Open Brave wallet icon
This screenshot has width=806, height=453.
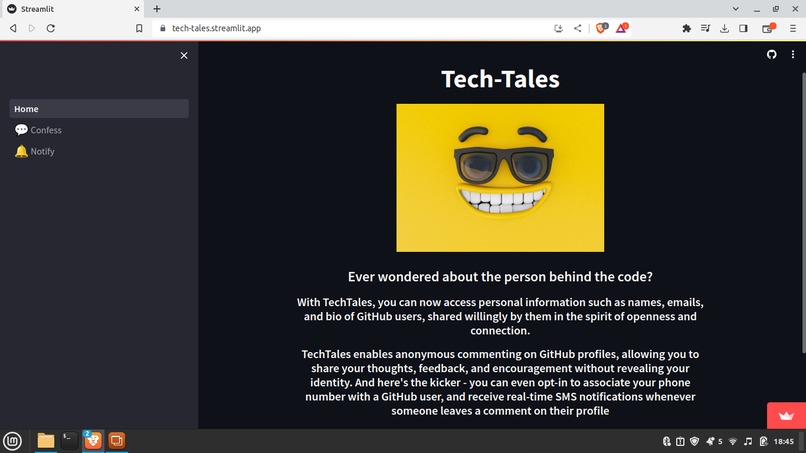coord(768,28)
